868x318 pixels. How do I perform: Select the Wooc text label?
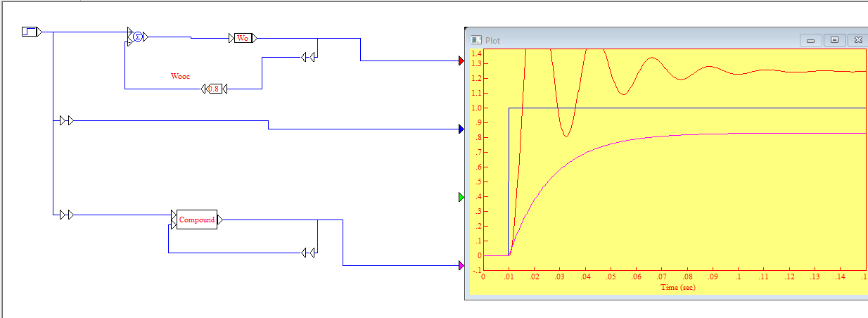coord(180,75)
